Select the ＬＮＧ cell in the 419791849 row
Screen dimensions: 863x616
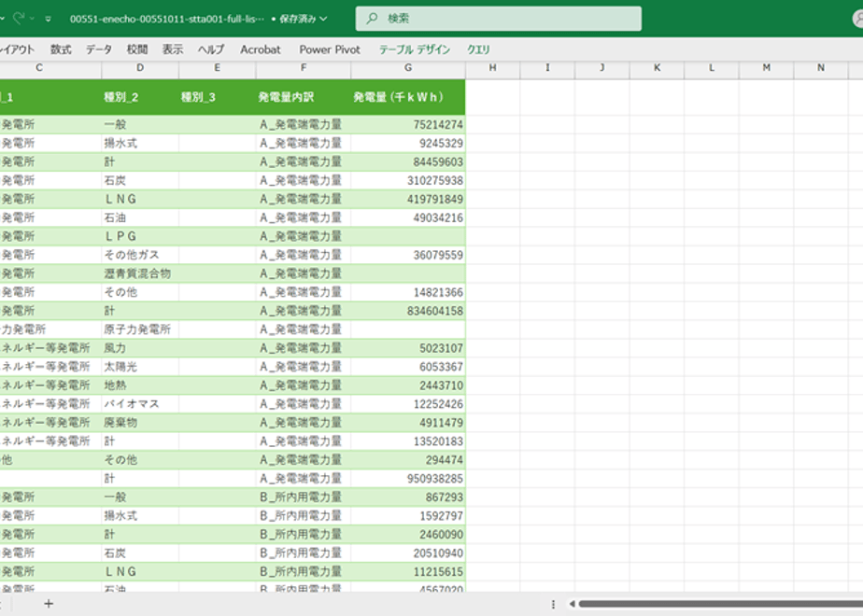pyautogui.click(x=140, y=199)
